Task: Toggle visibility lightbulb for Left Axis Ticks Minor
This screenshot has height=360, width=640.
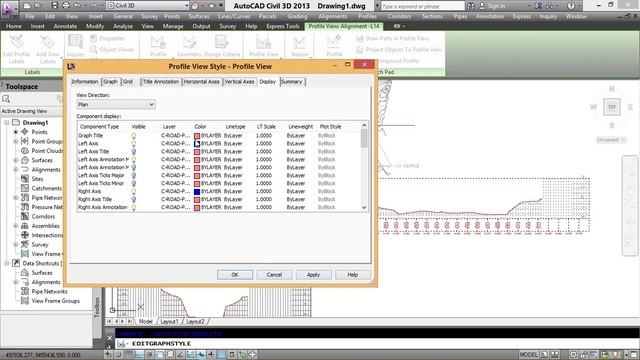Action: tap(133, 183)
